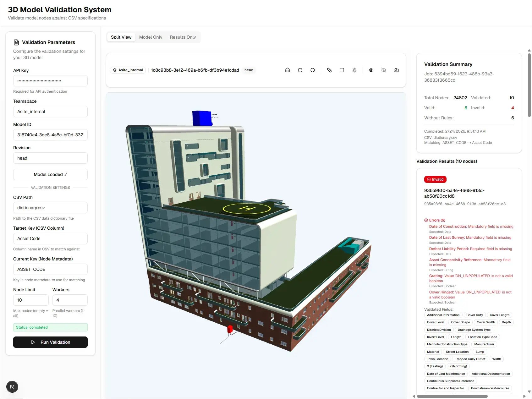Switch to the Results Only tab

pos(183,37)
